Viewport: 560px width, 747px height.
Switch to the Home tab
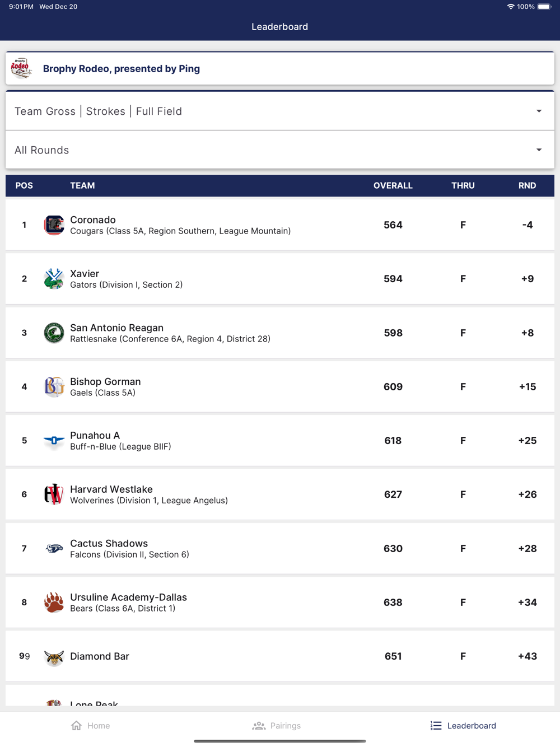[91, 726]
